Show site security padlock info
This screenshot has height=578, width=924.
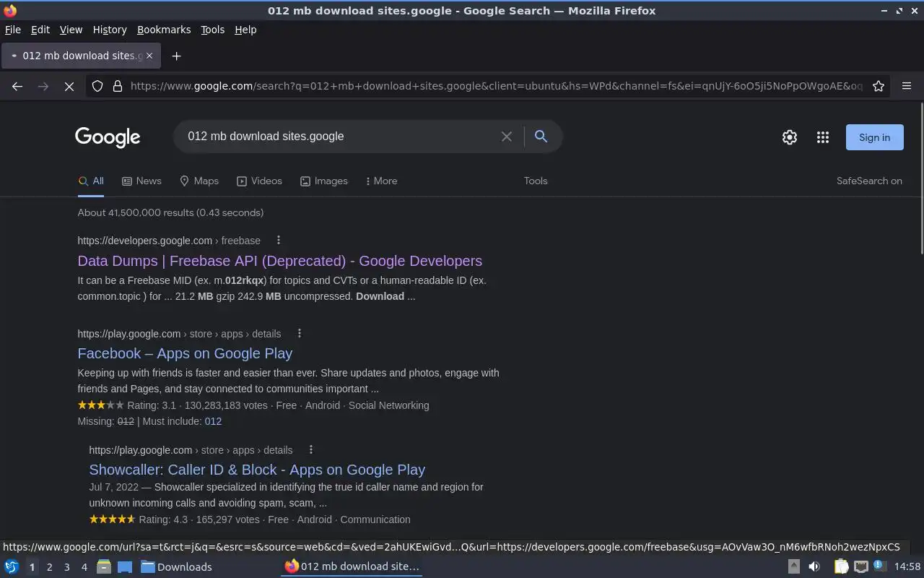(x=118, y=86)
